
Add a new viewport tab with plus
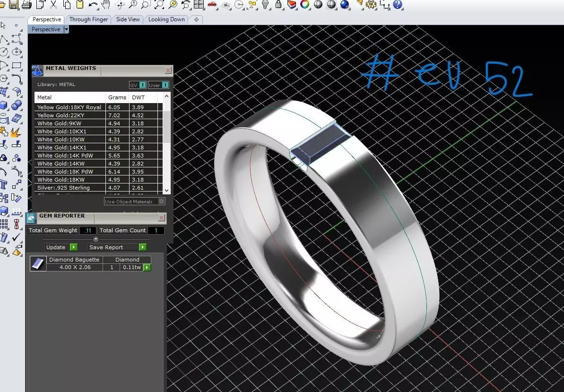(x=196, y=20)
